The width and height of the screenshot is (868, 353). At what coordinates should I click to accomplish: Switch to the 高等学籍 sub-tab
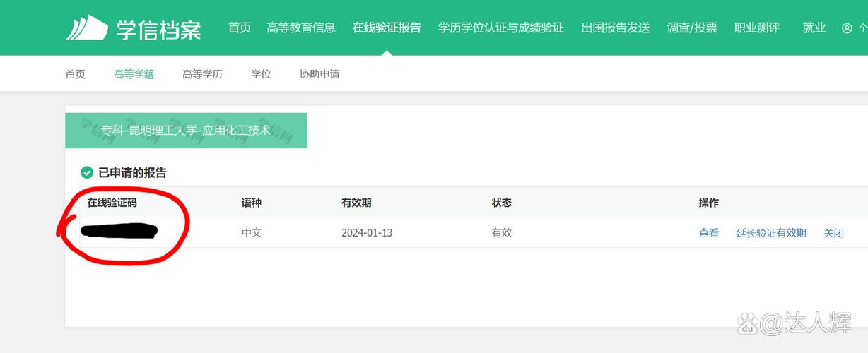(x=134, y=74)
